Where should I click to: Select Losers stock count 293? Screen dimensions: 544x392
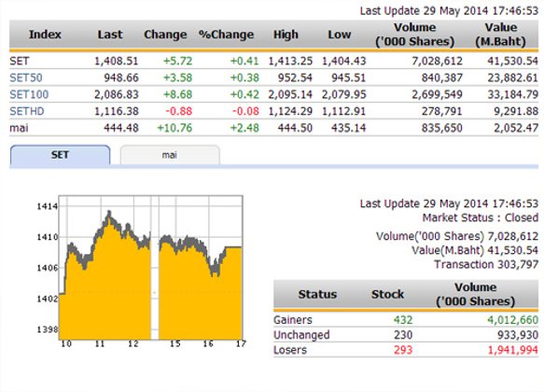(403, 350)
